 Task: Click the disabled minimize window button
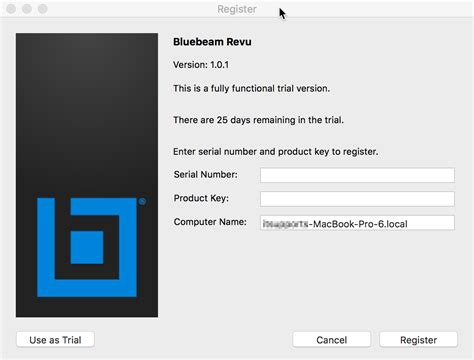(x=27, y=9)
